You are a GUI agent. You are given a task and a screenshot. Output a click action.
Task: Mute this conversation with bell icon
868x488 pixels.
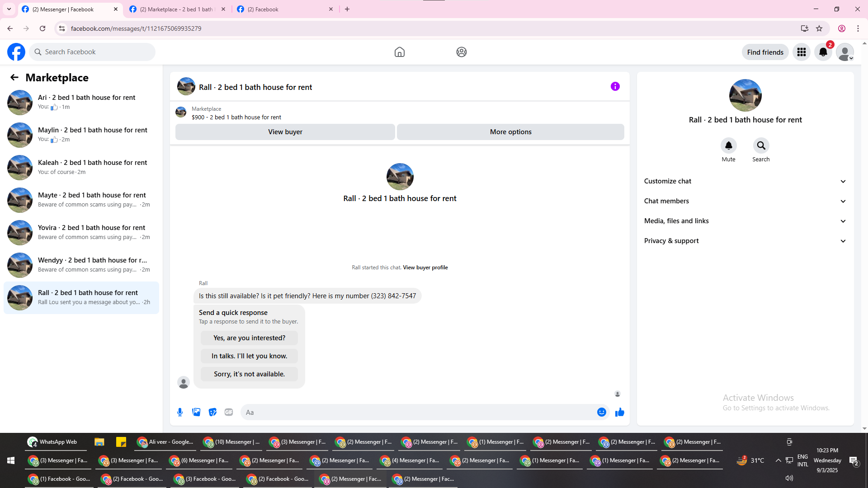click(729, 145)
